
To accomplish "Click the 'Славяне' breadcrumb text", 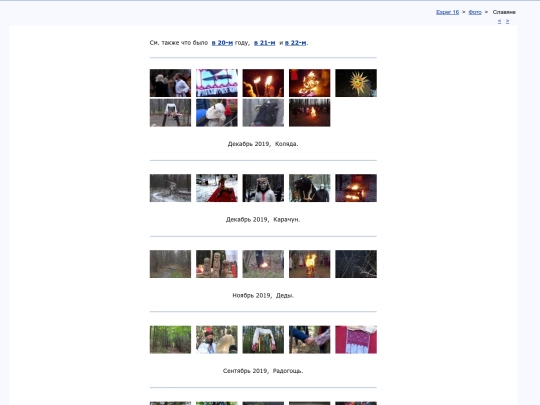I will [x=504, y=12].
